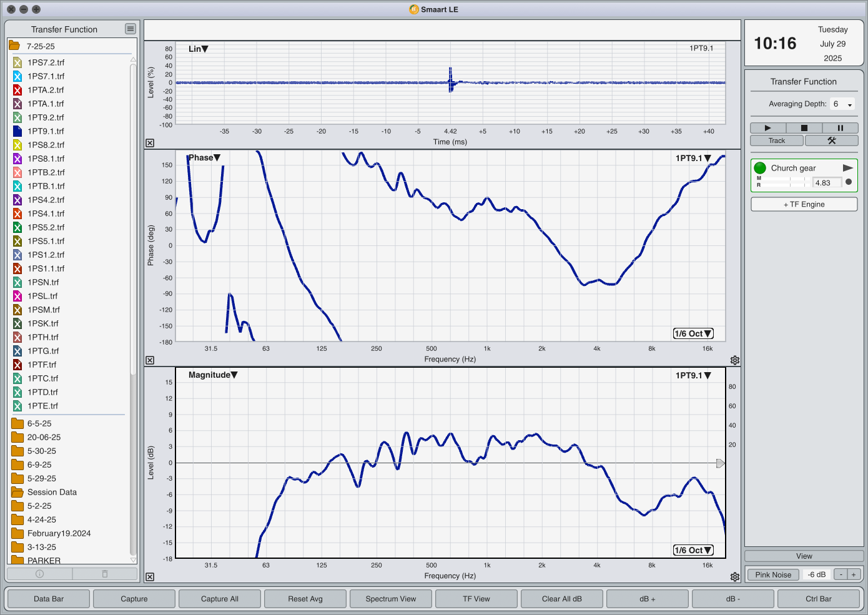Click the Pink Noise generator button
This screenshot has height=615, width=868.
[773, 574]
